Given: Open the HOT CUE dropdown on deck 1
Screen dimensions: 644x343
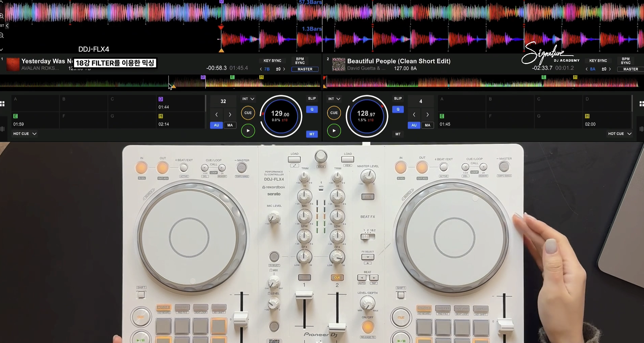Looking at the screenshot, I should pos(25,134).
